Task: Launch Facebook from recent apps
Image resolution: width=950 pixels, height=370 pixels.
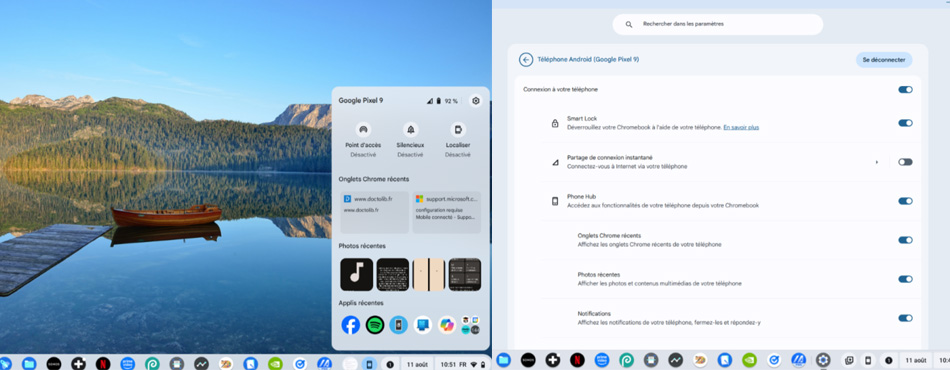Action: 350,325
